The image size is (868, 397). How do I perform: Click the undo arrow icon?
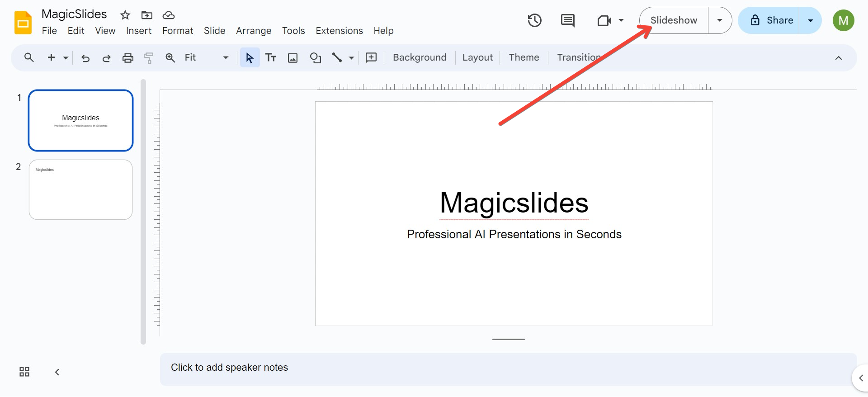click(x=85, y=58)
